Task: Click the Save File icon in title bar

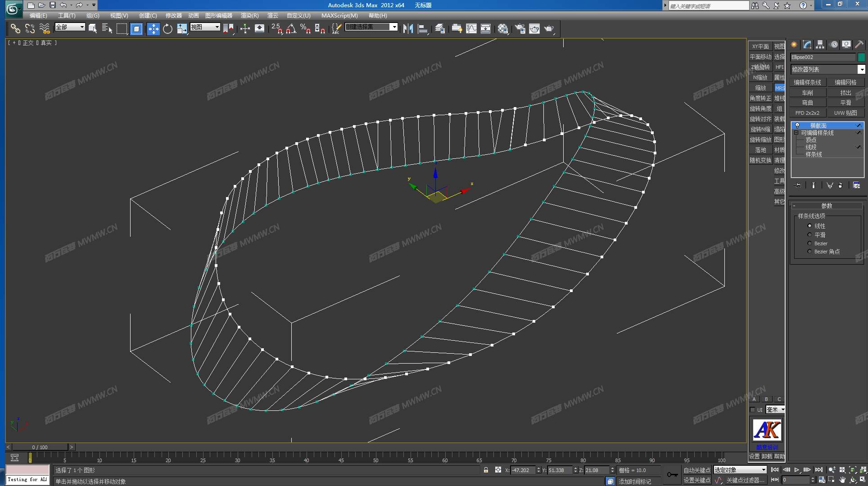Action: point(53,5)
